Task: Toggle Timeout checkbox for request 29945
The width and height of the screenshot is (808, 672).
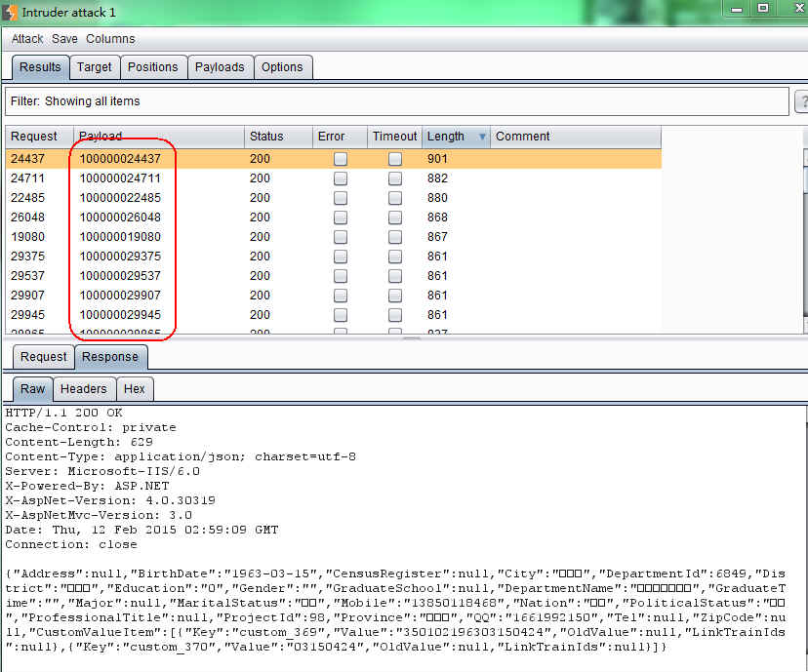Action: 395,315
